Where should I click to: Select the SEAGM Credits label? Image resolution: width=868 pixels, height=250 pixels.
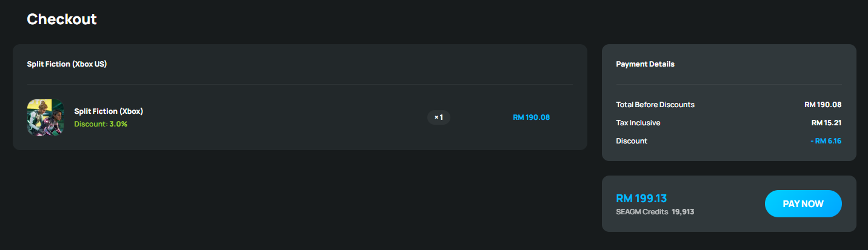[642, 212]
